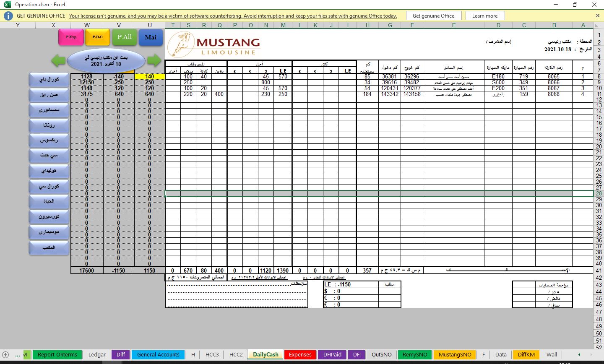Image resolution: width=604 pixels, height=364 pixels.
Task: Close the genuine Office notification bar
Action: 598,16
